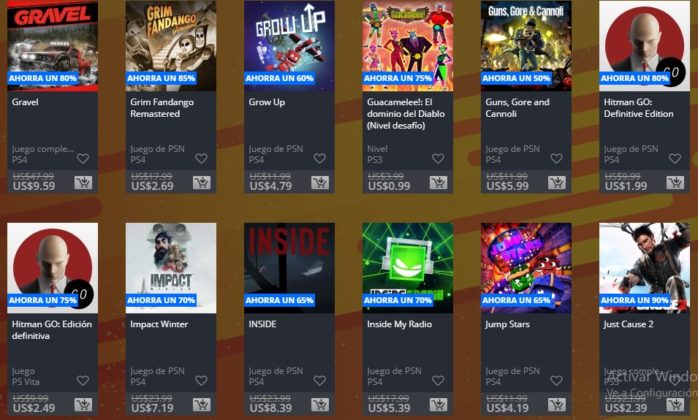Add Impact Winter to the cart
The width and height of the screenshot is (698, 420).
(x=202, y=405)
